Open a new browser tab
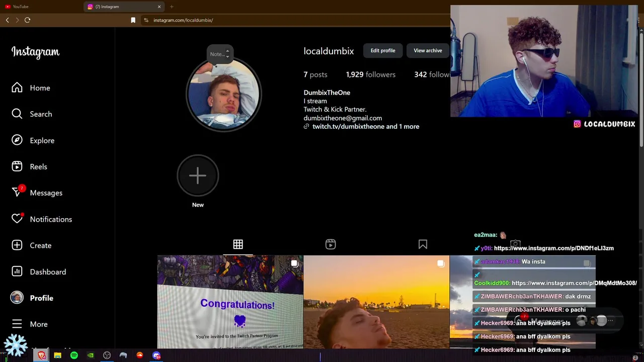The image size is (644, 362). click(172, 7)
